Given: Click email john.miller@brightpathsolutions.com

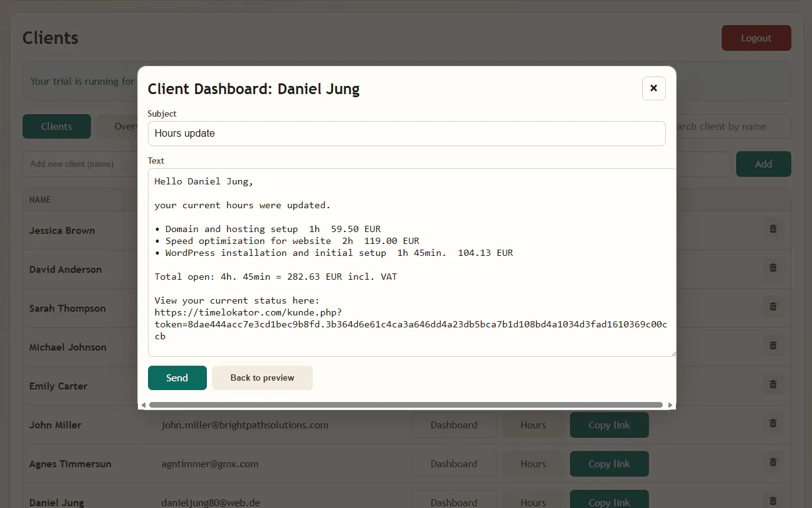Looking at the screenshot, I should [245, 425].
